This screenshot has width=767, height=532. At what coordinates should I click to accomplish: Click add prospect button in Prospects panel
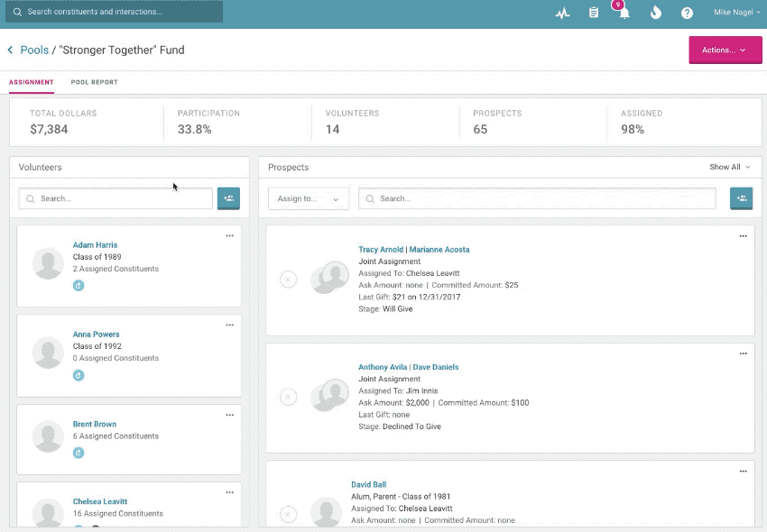741,198
